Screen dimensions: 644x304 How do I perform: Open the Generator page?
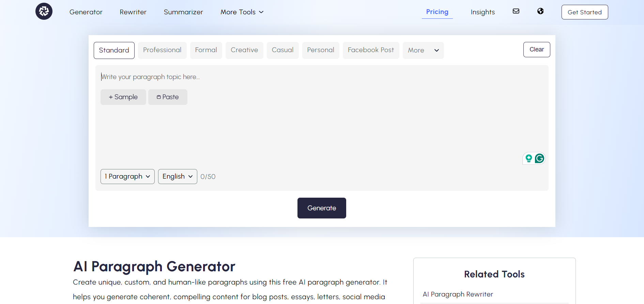(86, 12)
